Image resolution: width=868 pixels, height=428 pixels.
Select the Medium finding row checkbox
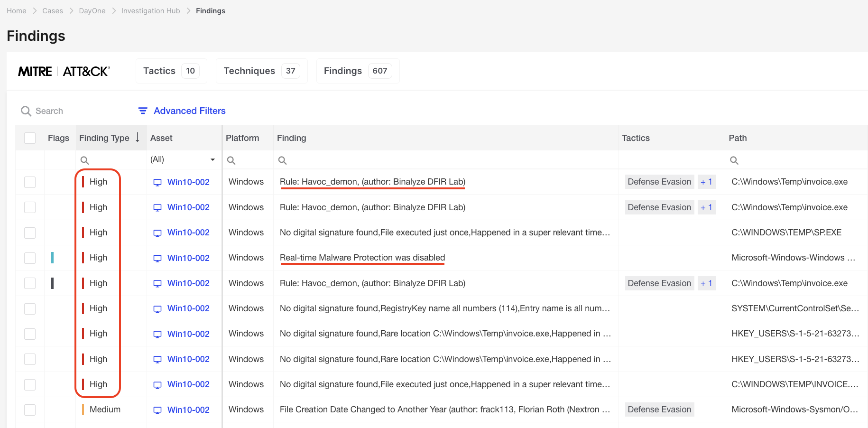coord(30,410)
